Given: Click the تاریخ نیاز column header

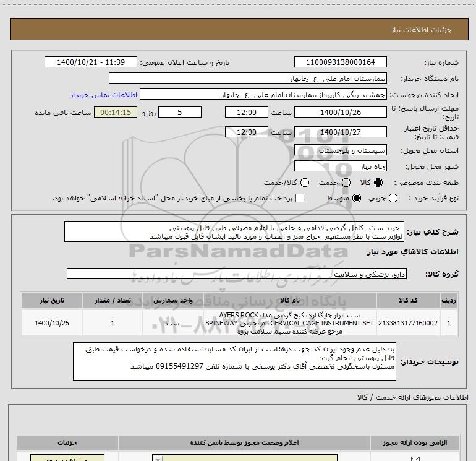Looking at the screenshot, I should click(x=51, y=301).
